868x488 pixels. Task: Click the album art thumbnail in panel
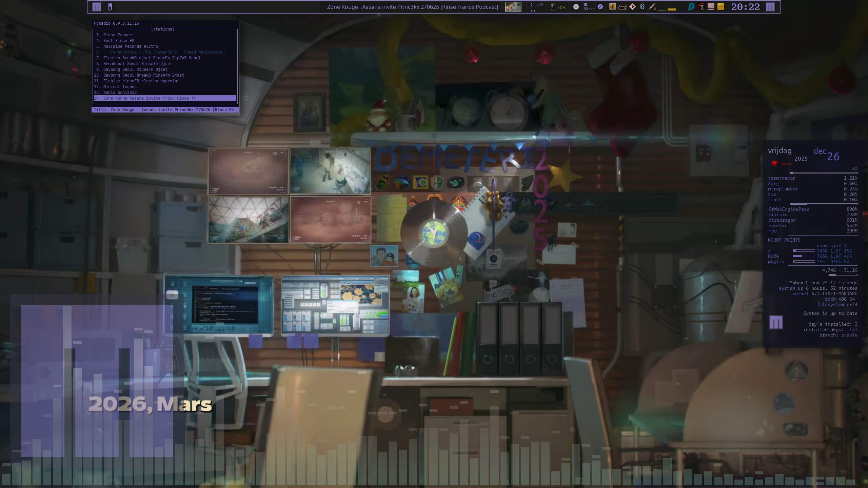tap(513, 7)
